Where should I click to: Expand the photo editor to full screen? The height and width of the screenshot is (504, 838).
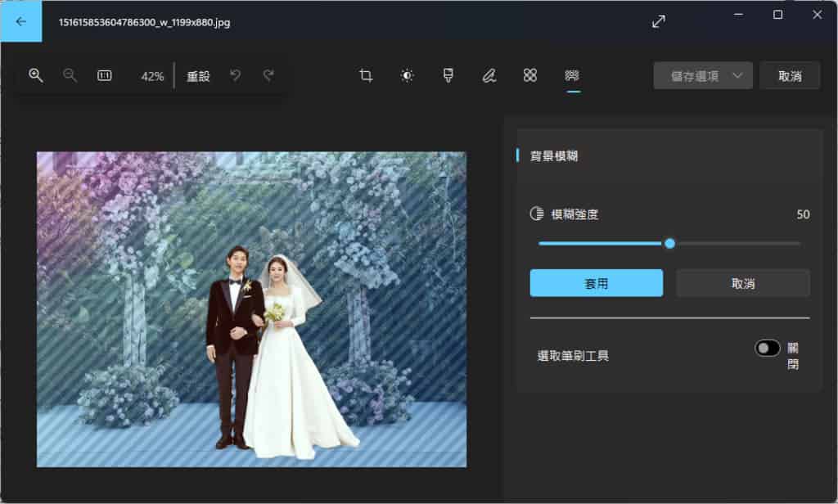[659, 22]
